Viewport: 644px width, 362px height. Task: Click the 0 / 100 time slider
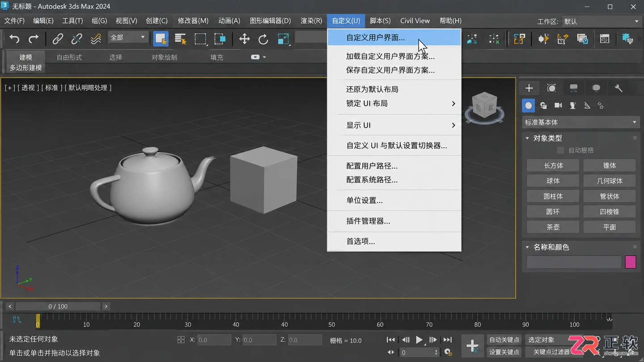point(58,306)
